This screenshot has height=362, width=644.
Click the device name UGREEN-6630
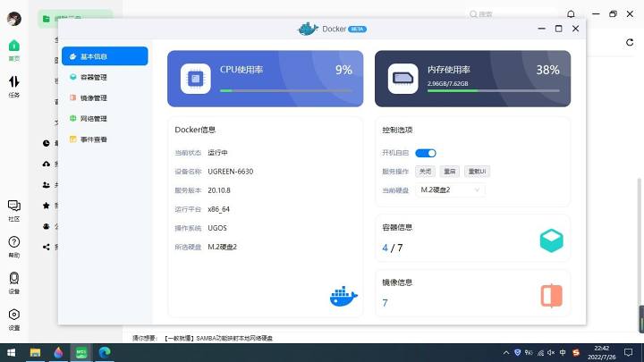231,172
